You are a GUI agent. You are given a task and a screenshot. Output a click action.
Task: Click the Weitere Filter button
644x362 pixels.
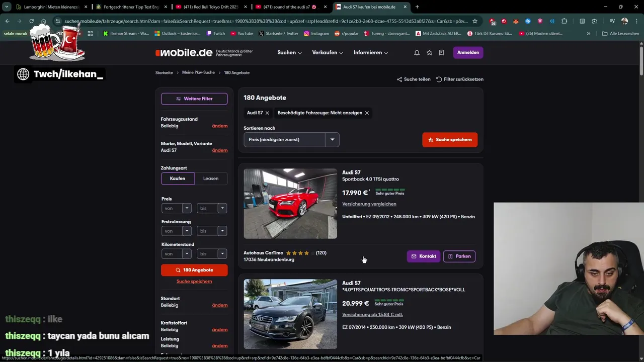[194, 99]
